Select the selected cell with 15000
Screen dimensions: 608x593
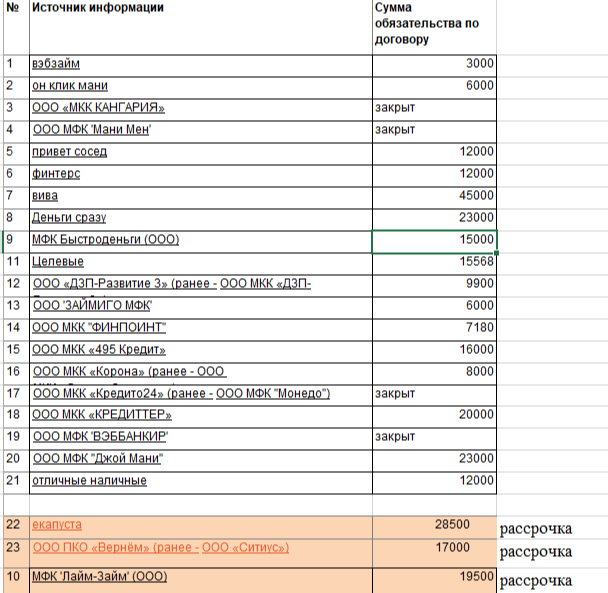434,242
